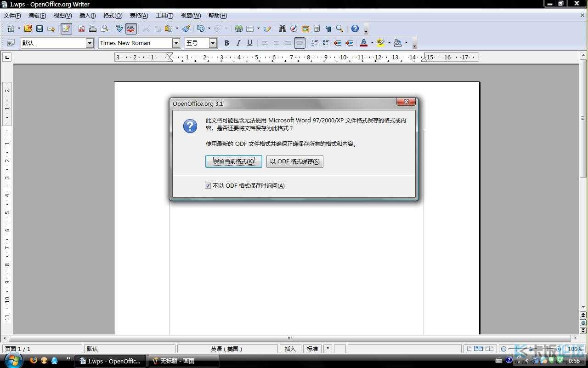Open the Undo history dropdown arrow
588x368 pixels.
tap(209, 29)
